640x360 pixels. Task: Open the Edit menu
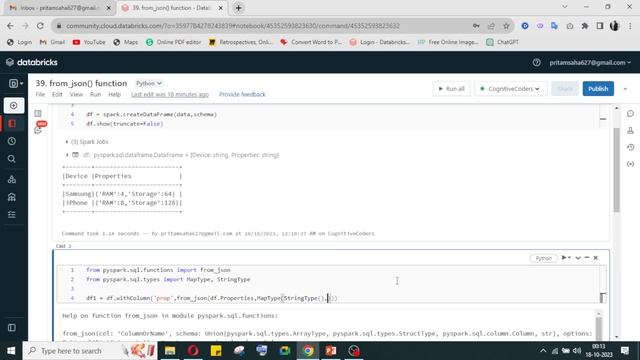(57, 94)
